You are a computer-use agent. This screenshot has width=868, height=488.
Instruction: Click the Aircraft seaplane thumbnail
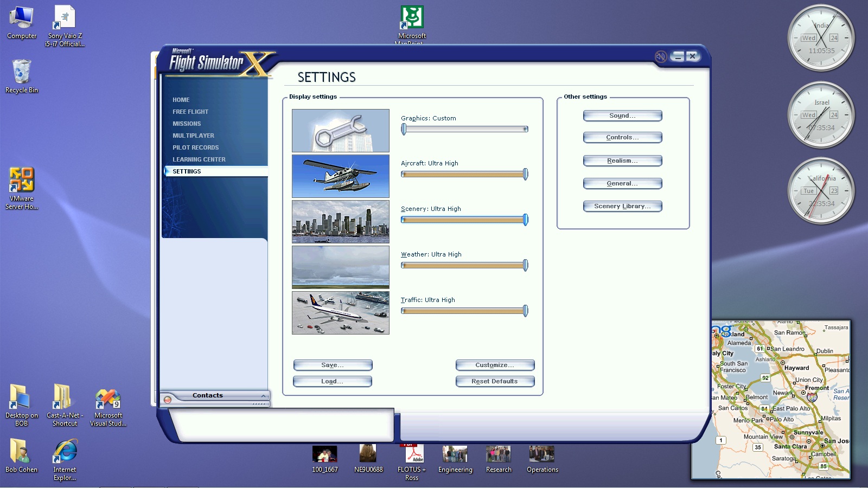pos(341,176)
